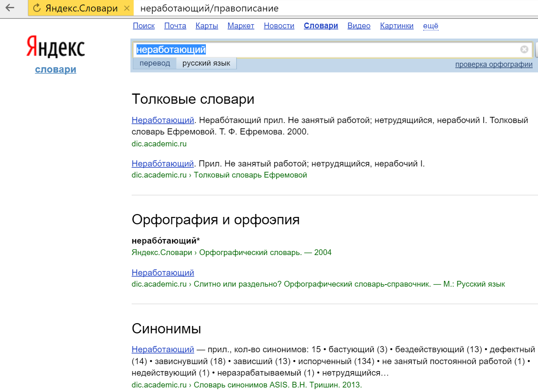Open Новости in the top navigation
The image size is (538, 392).
[x=279, y=26]
